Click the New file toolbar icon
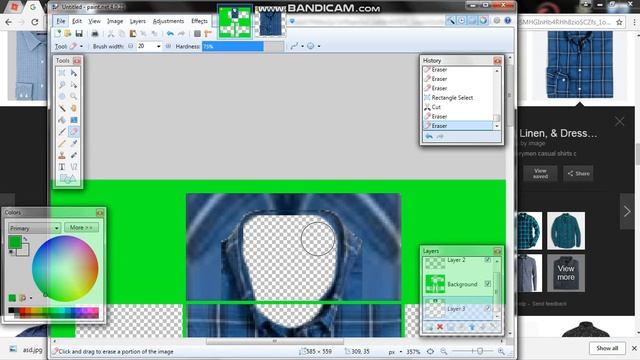The image size is (640, 360). pos(58,33)
